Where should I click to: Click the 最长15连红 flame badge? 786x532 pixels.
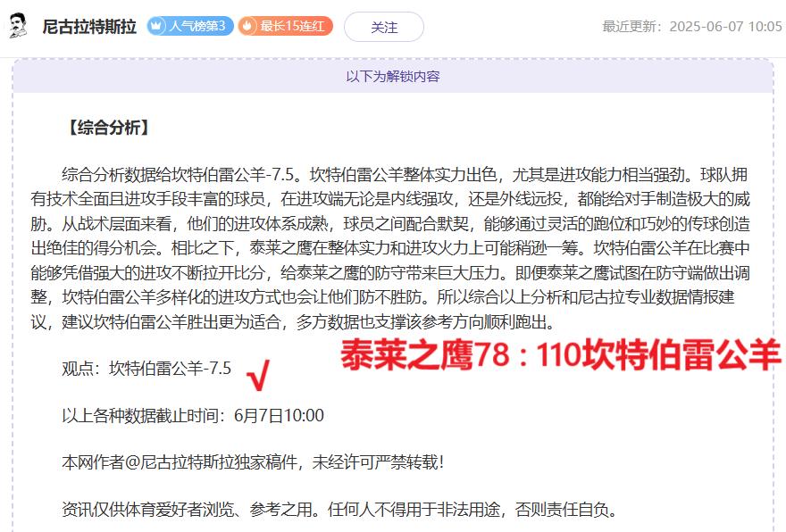(285, 26)
